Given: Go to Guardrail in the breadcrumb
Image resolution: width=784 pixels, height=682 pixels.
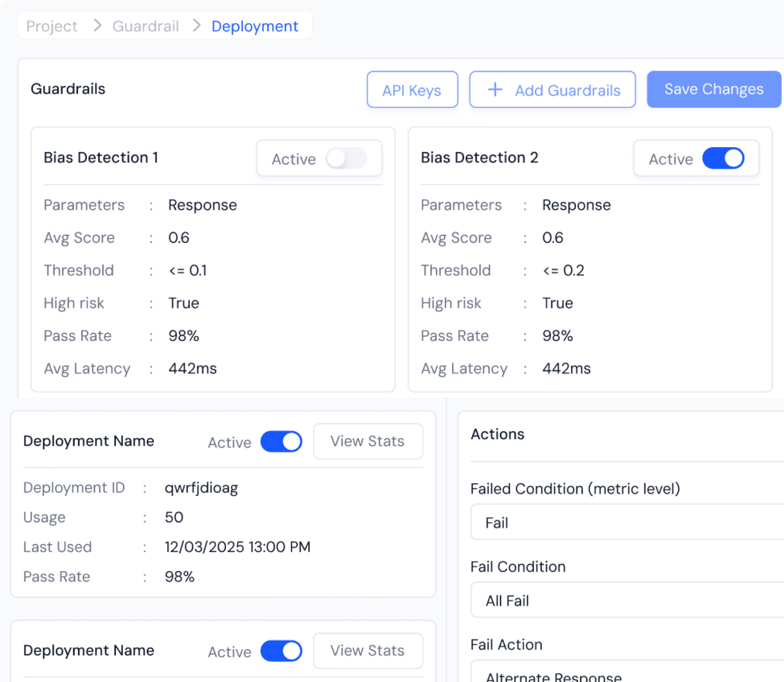Looking at the screenshot, I should tap(146, 26).
